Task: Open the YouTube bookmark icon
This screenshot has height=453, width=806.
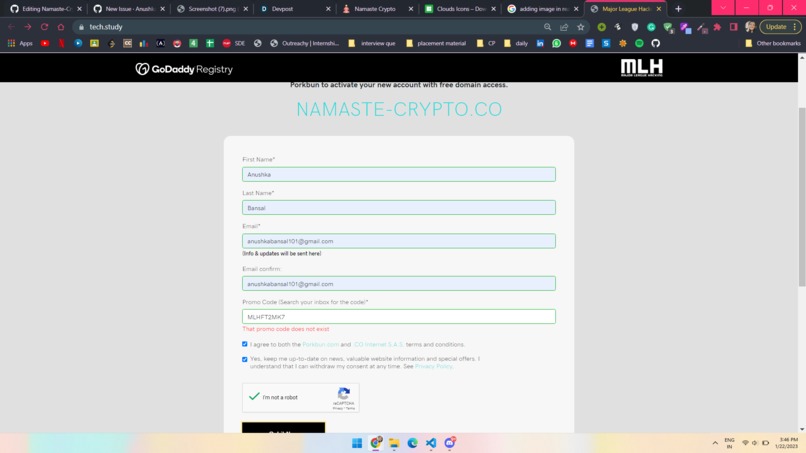Action: tap(45, 43)
